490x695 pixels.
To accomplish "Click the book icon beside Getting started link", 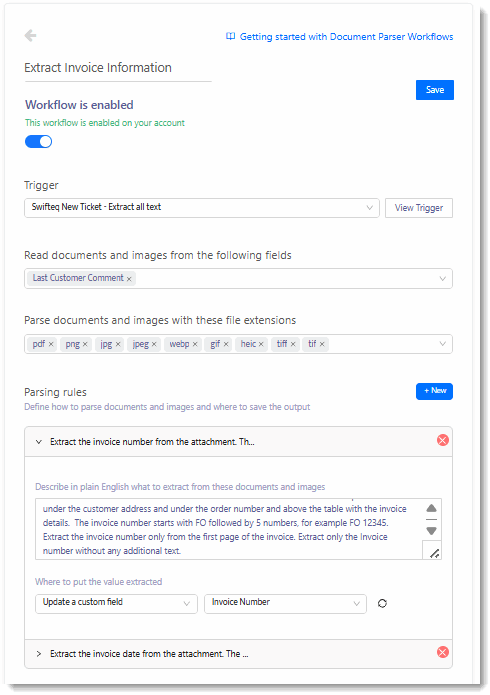I will point(231,36).
